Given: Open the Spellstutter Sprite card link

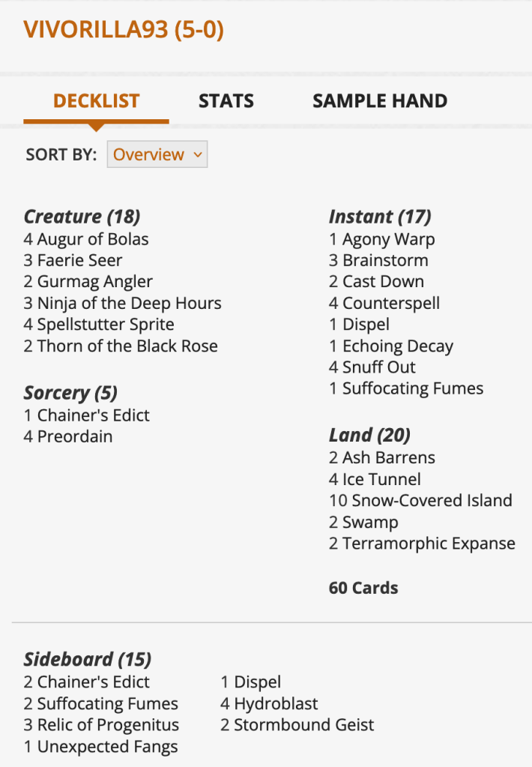Looking at the screenshot, I should 105,325.
